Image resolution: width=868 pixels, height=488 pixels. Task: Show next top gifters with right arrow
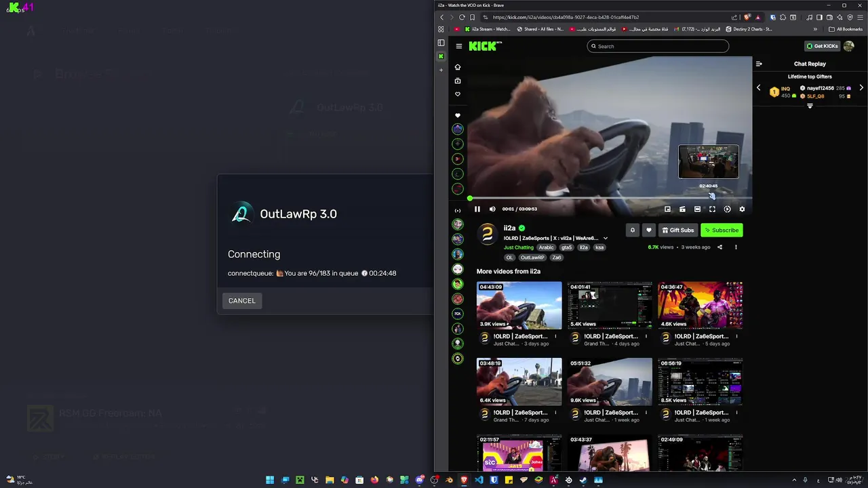click(861, 88)
